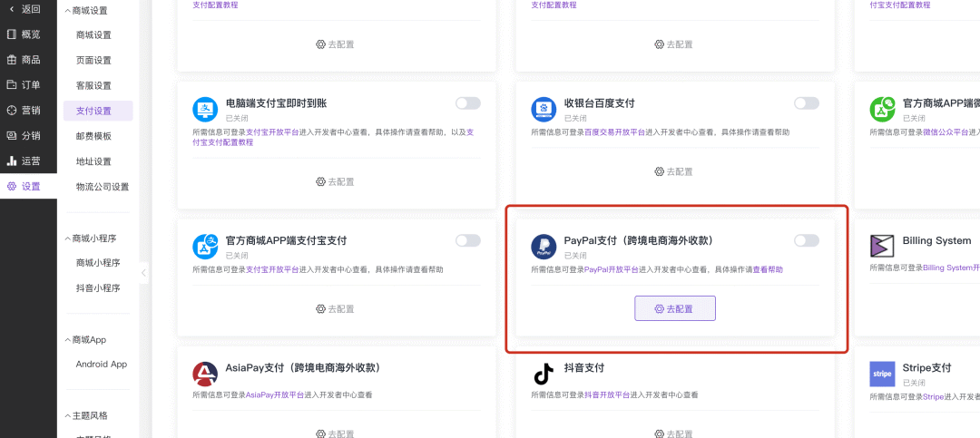The image size is (980, 438).
Task: Open the leftmost 支付配置教程 link at top
Action: pyautogui.click(x=215, y=5)
